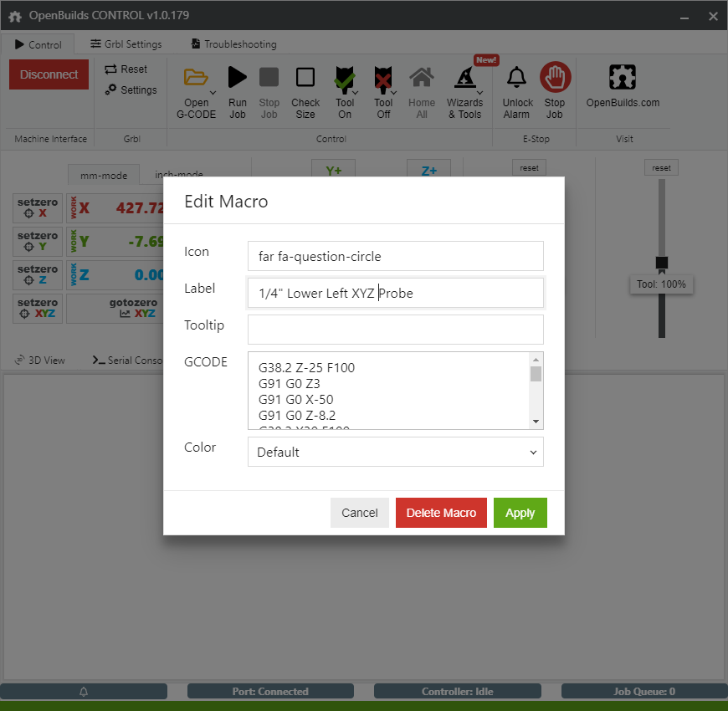Click the Tool On icon
This screenshot has height=711, width=728.
tap(344, 79)
